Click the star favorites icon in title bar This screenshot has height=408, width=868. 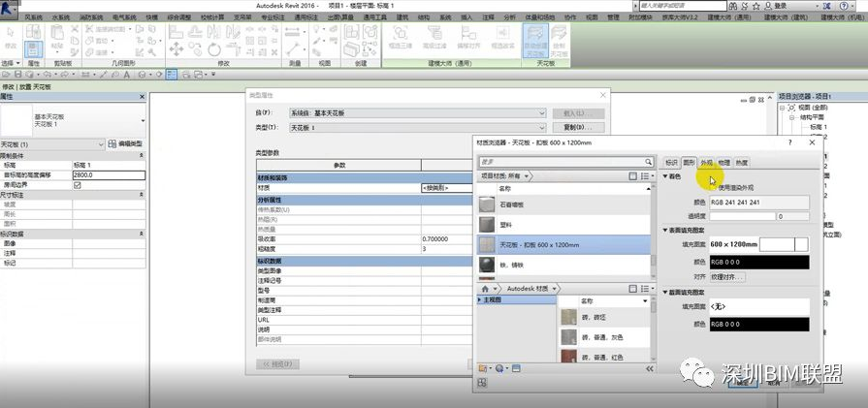pyautogui.click(x=755, y=6)
